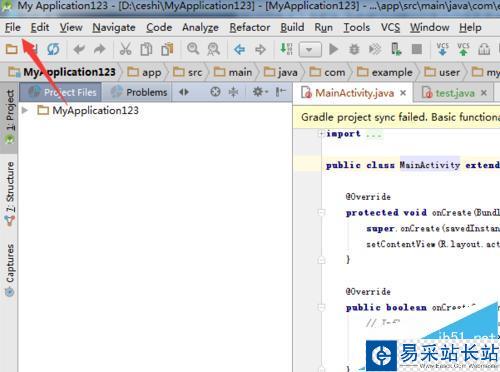
Task: Click the Synchronize refresh icon
Action: point(53,49)
